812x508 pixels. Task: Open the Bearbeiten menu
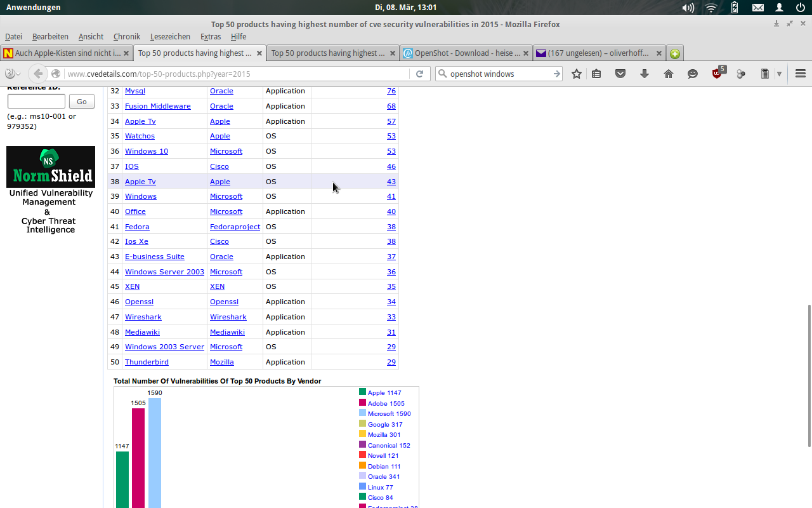[50, 37]
